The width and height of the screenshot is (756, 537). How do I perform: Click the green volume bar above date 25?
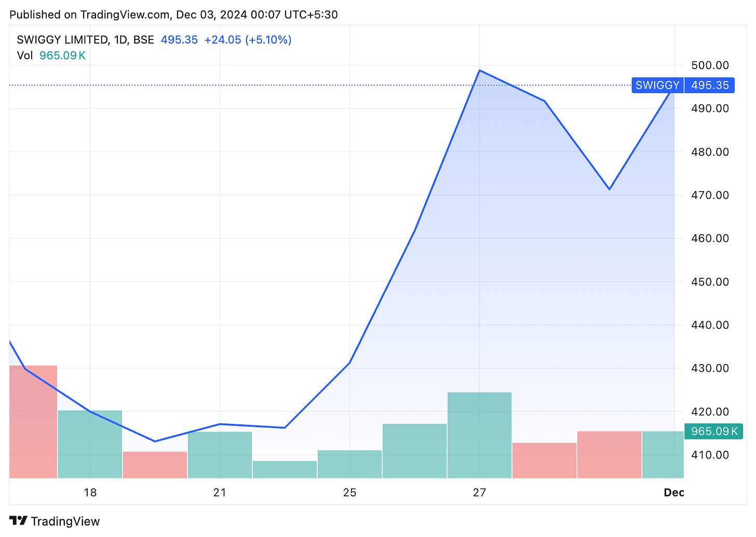[349, 464]
